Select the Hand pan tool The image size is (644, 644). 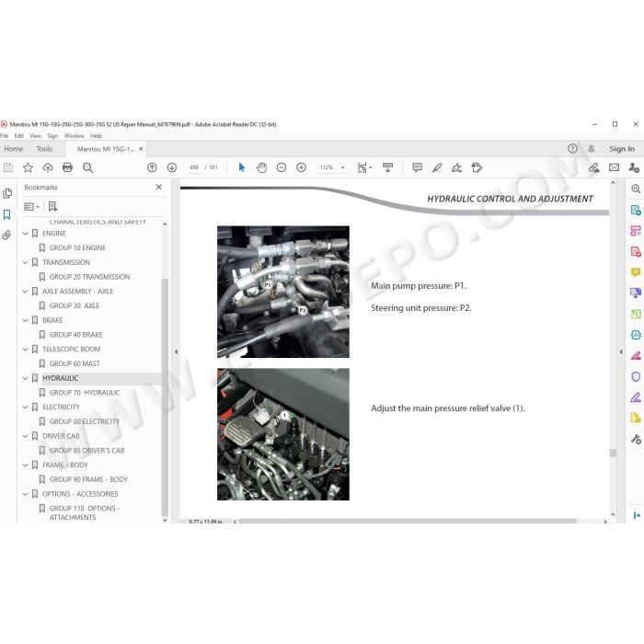coord(261,167)
